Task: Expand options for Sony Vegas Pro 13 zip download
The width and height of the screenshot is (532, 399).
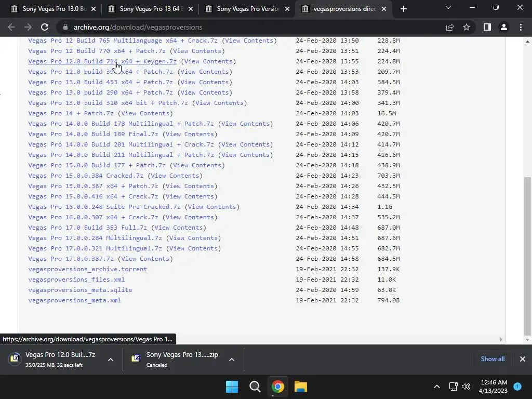Action: coord(232,360)
